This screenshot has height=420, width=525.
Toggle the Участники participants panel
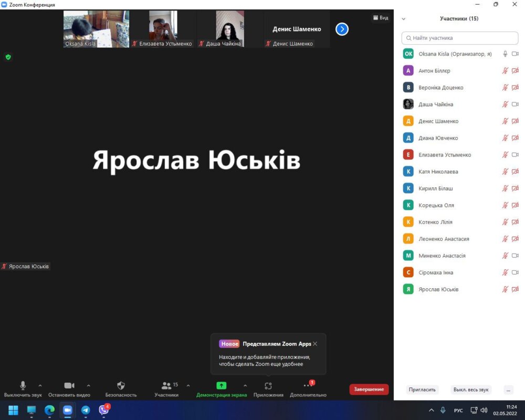tap(166, 389)
